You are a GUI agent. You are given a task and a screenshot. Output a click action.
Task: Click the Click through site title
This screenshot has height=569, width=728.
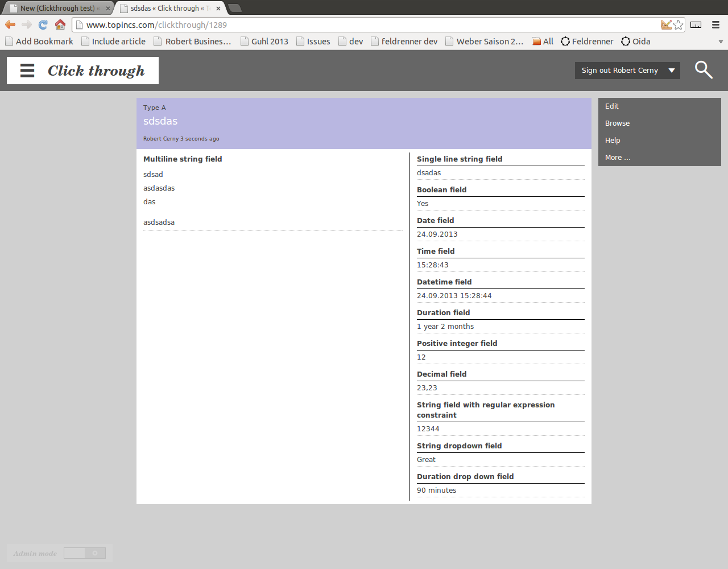(x=96, y=71)
